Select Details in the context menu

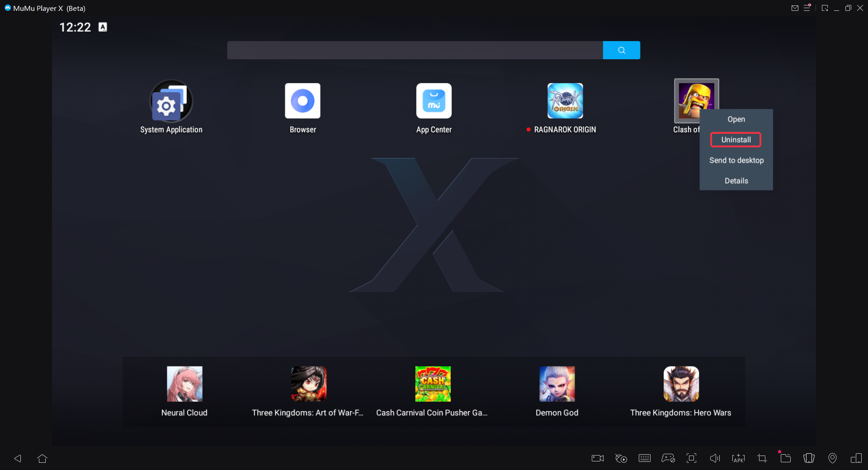click(736, 181)
